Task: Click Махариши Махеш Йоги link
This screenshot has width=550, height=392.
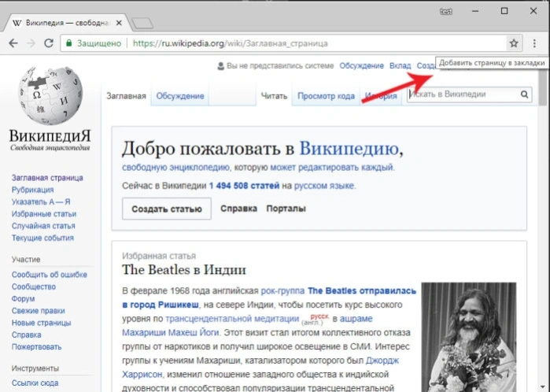Action: pos(171,332)
